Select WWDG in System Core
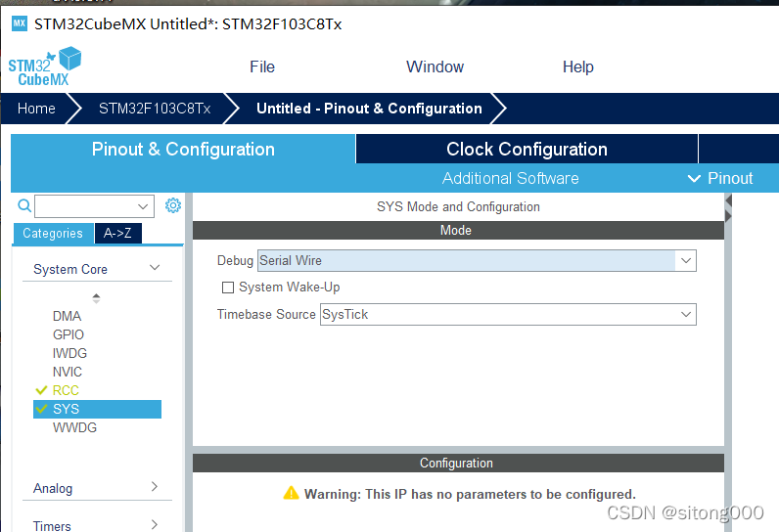The height and width of the screenshot is (532, 779). (x=74, y=427)
